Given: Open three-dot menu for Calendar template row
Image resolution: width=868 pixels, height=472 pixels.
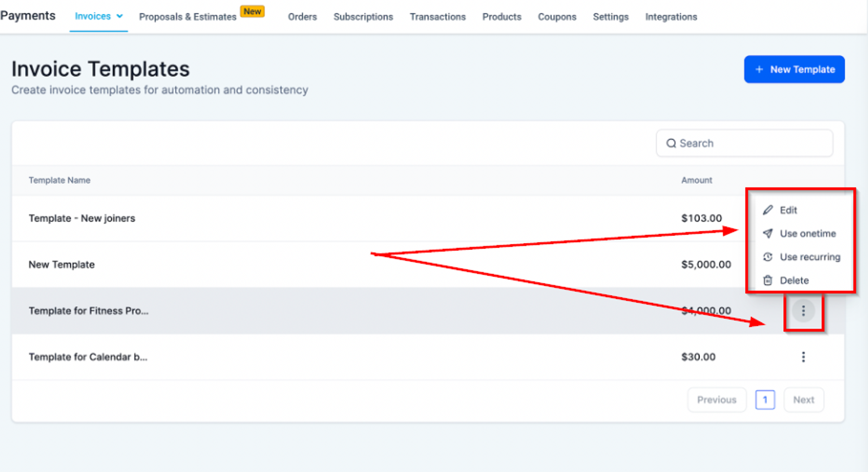Looking at the screenshot, I should coord(803,357).
